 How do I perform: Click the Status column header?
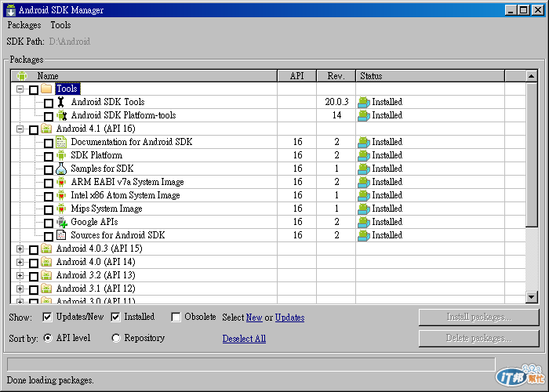pos(431,76)
